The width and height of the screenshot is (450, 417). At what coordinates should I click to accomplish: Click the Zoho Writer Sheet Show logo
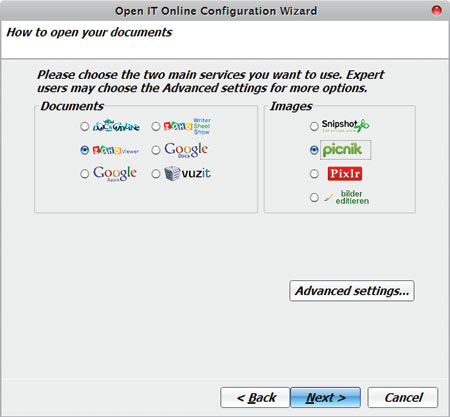(187, 126)
